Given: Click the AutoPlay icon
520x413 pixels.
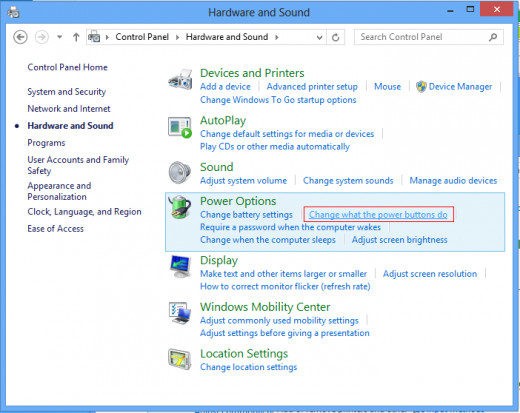Looking at the screenshot, I should point(180,127).
